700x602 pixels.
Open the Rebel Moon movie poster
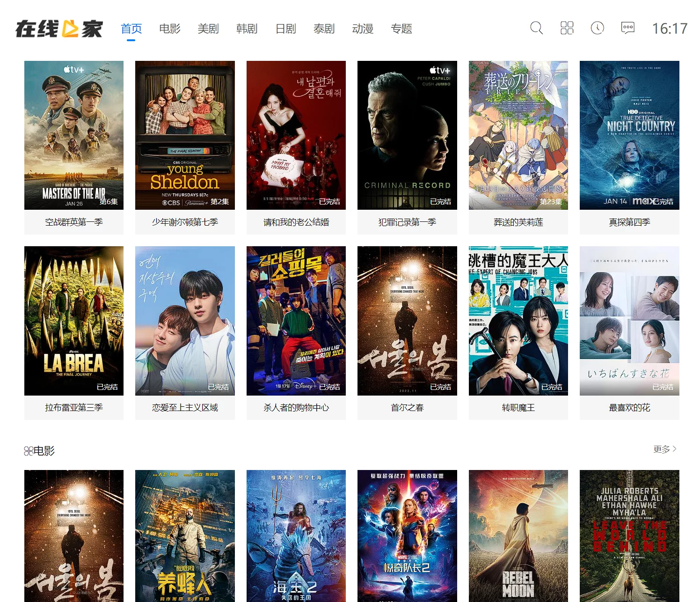click(x=518, y=536)
